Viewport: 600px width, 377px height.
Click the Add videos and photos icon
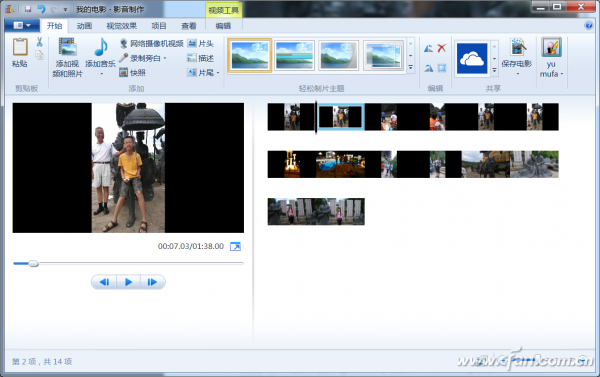point(67,47)
